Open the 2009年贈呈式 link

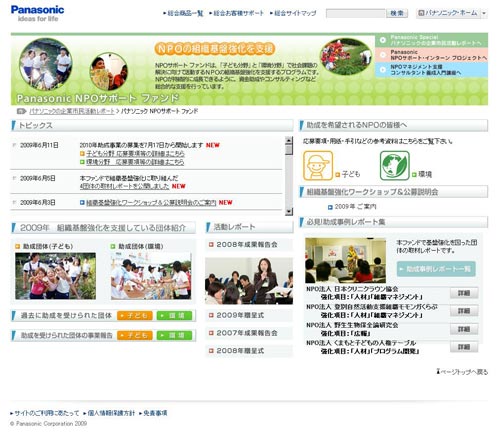click(240, 315)
